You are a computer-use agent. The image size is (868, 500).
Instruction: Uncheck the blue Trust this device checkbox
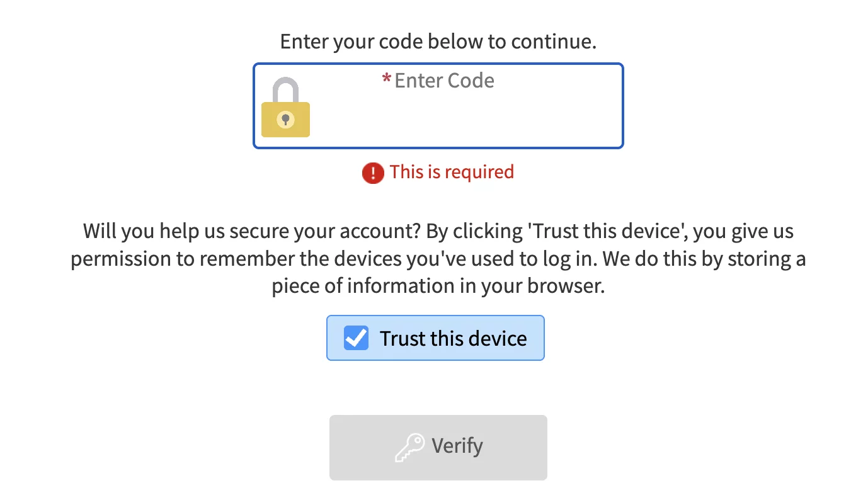(356, 338)
